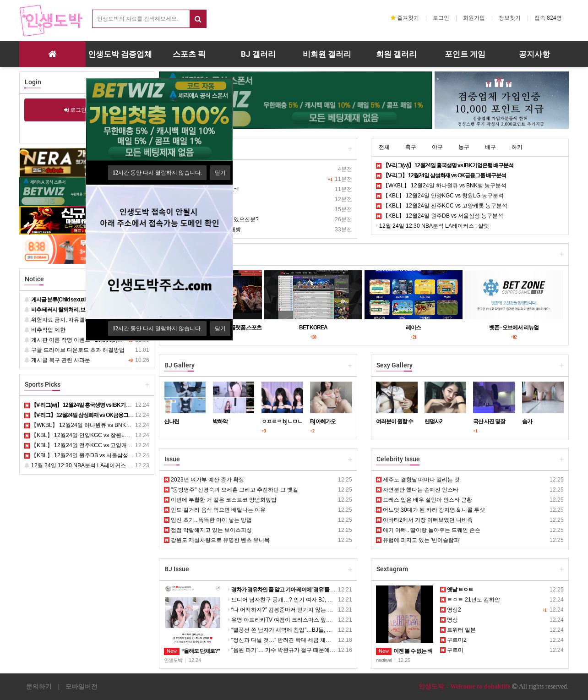This screenshot has width=588, height=700.
Task: Expand the Sexy Gallery plus icon
Action: pyautogui.click(x=561, y=366)
